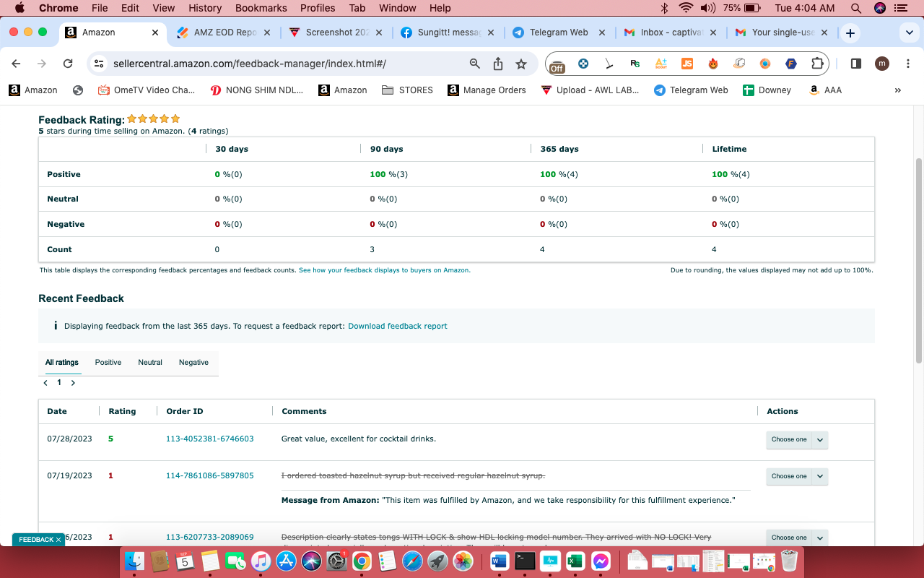Click the site info icon in address bar
This screenshot has width=924, height=578.
click(100, 64)
